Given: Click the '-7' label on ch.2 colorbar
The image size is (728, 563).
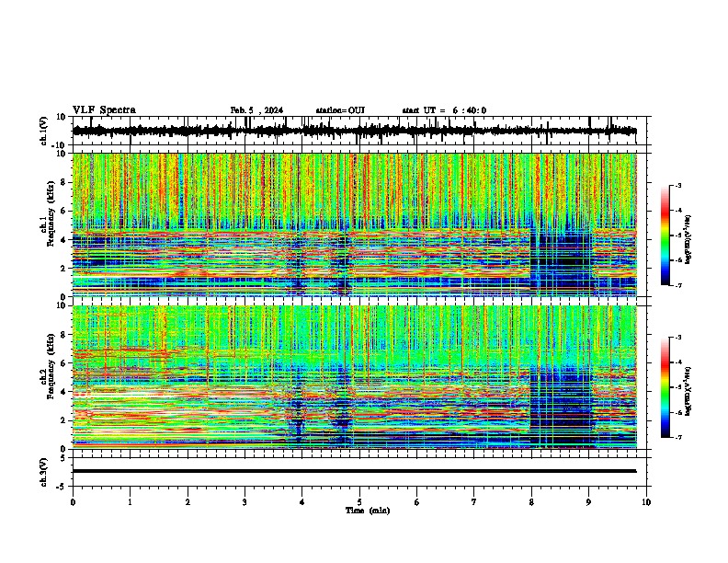Looking at the screenshot, I should pos(677,438).
